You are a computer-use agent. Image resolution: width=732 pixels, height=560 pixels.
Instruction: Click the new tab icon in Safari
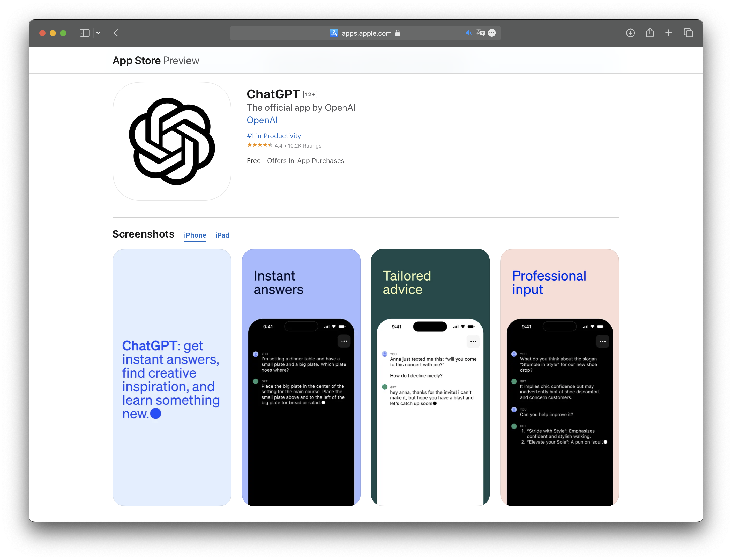[x=670, y=33]
